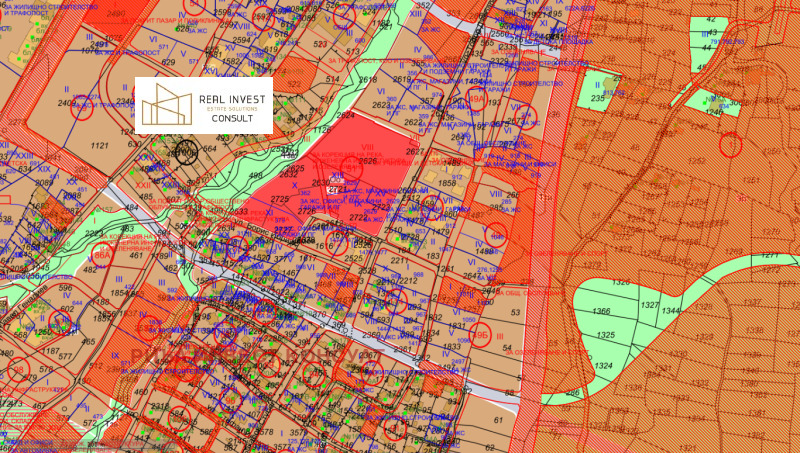Select parcel number 514
The height and width of the screenshot is (453, 800).
pyautogui.click(x=333, y=80)
